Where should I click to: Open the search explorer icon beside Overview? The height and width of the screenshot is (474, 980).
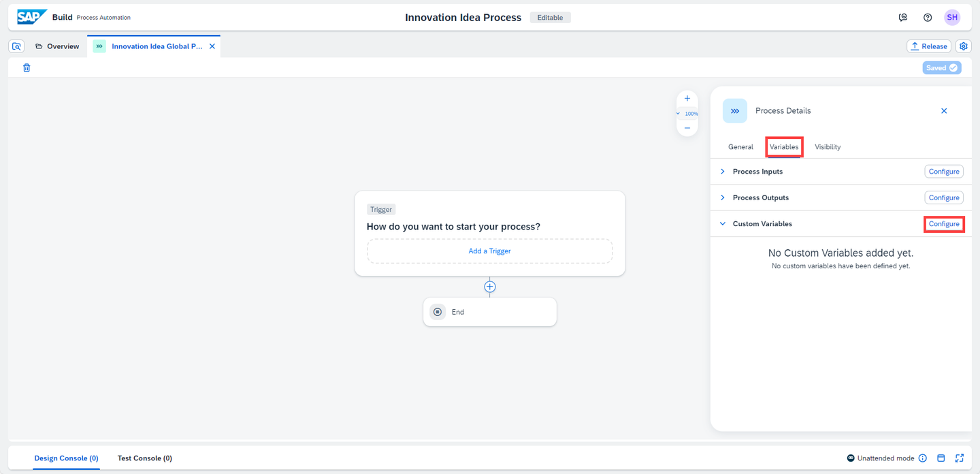click(x=17, y=46)
